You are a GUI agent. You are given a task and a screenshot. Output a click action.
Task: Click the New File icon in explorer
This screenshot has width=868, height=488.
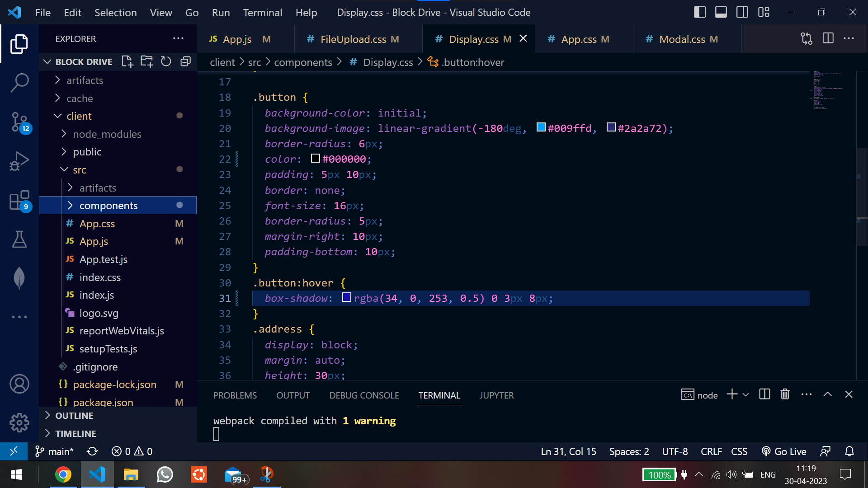coord(127,61)
